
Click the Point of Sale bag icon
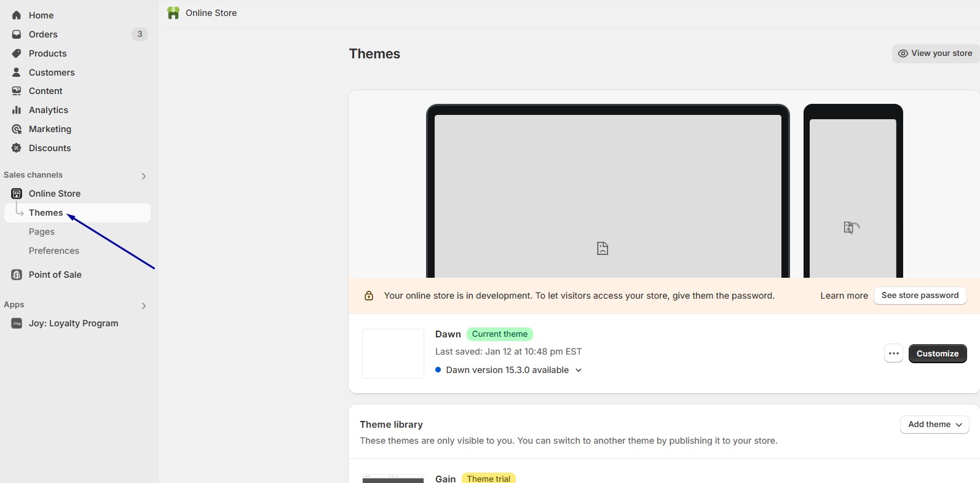(17, 275)
